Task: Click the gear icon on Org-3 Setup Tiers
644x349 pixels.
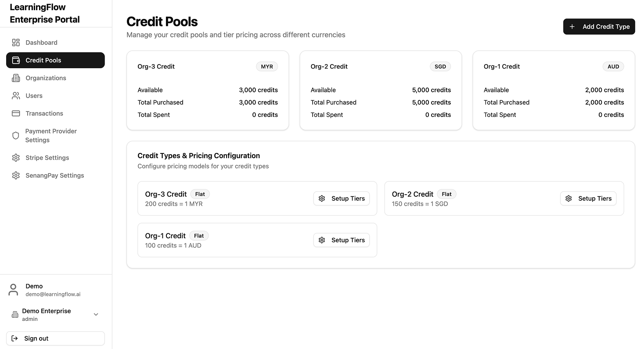Action: (322, 198)
